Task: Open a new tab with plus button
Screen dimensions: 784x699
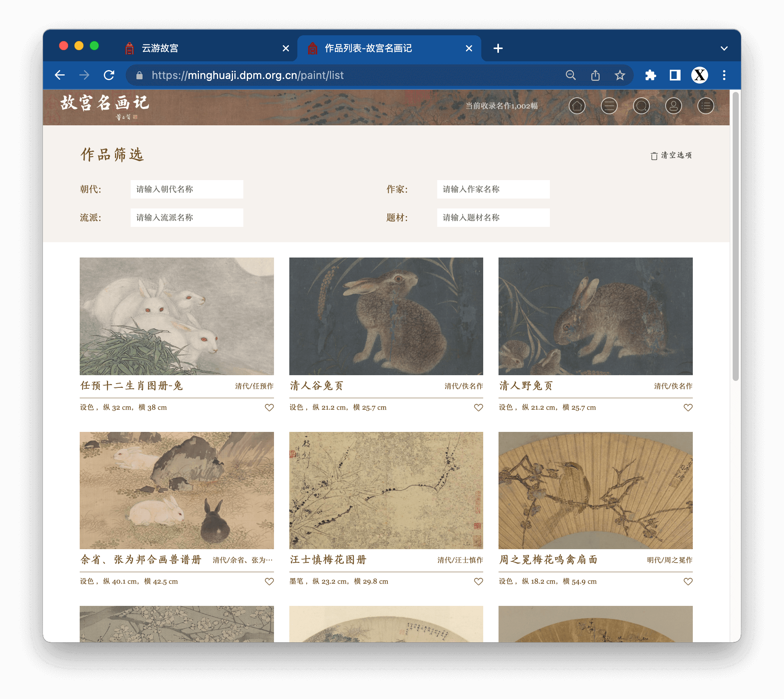Action: [498, 48]
